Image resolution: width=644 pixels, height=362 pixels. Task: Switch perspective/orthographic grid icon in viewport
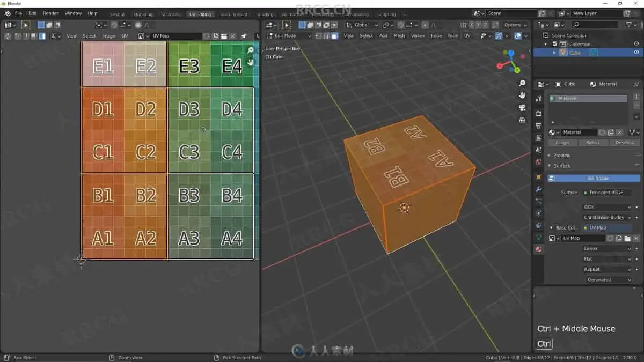point(522,120)
